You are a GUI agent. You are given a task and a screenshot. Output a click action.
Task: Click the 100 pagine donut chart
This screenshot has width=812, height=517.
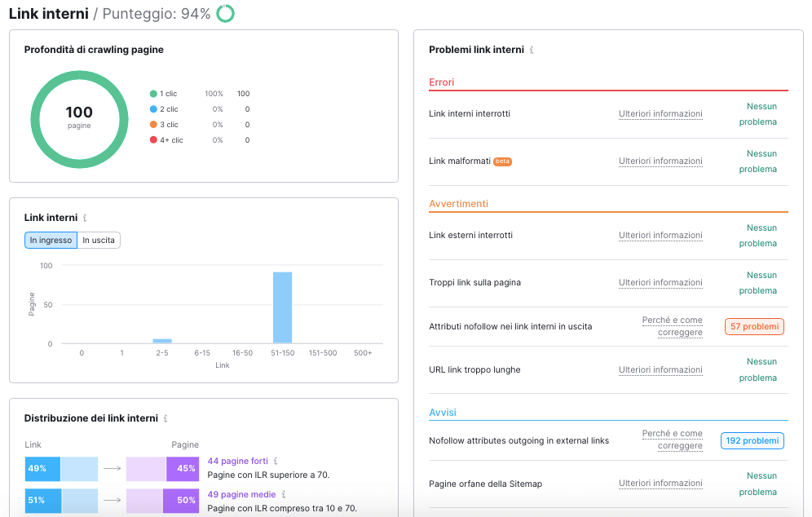click(x=79, y=118)
